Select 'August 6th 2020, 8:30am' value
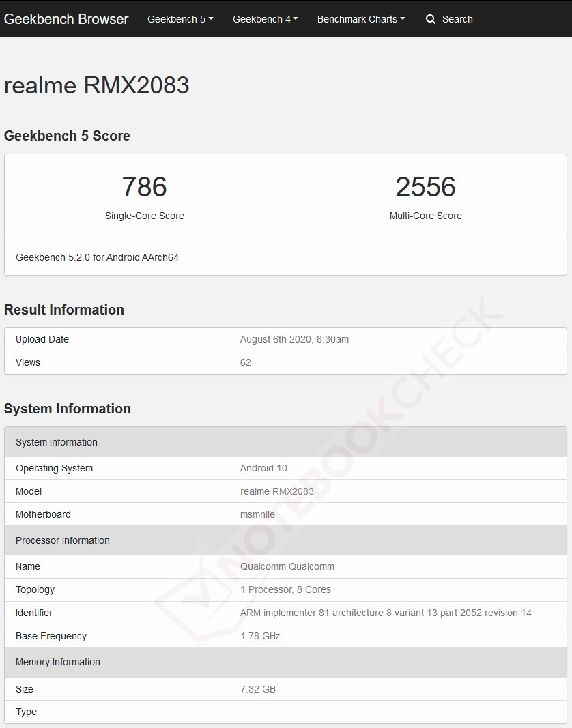The width and height of the screenshot is (572, 728). (x=295, y=339)
